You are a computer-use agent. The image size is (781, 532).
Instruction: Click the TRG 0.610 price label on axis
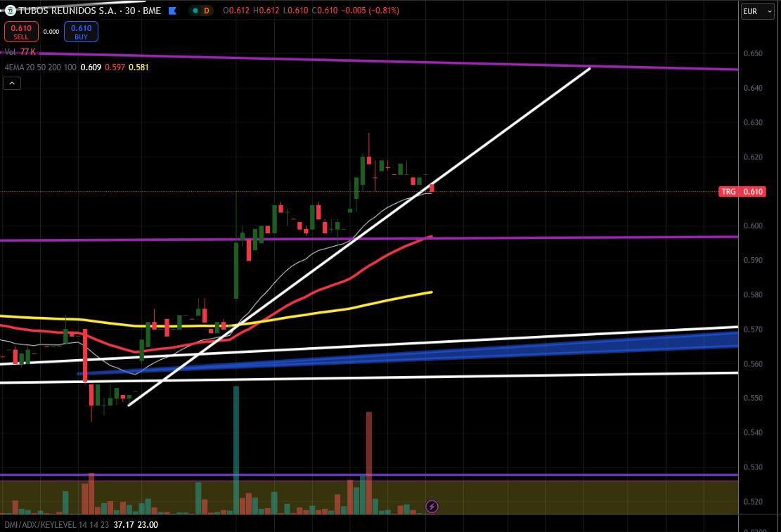(x=742, y=192)
